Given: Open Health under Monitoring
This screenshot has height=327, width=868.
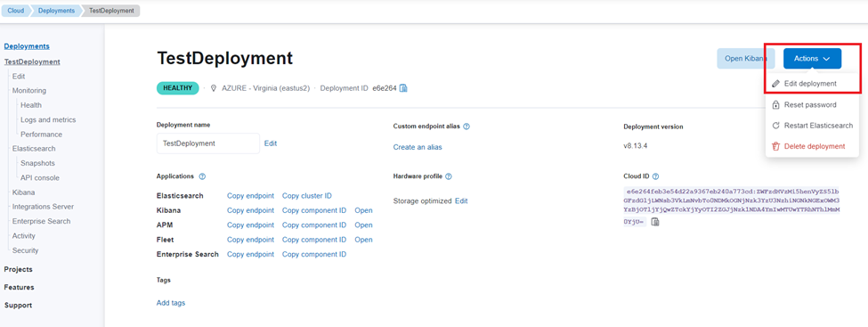Looking at the screenshot, I should tap(31, 105).
